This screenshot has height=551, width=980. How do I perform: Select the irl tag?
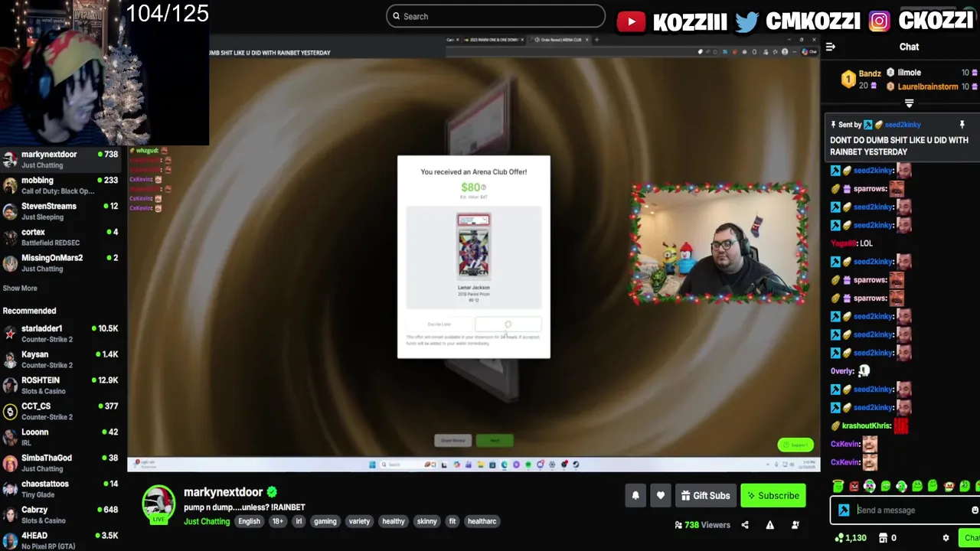[x=299, y=522]
